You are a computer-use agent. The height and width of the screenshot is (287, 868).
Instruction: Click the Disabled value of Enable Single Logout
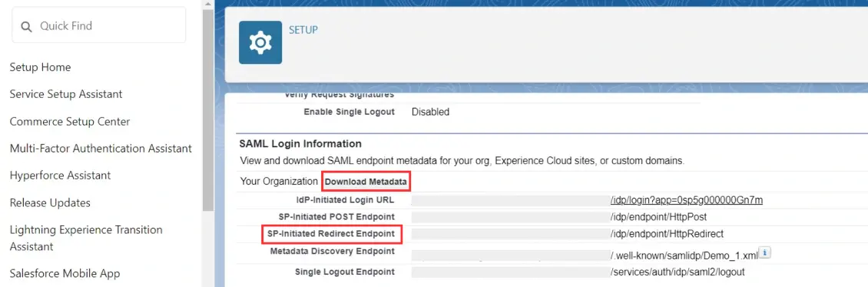[431, 112]
